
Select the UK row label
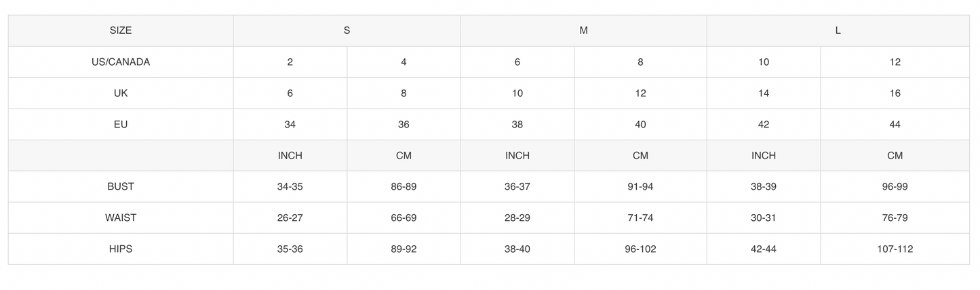[x=121, y=93]
